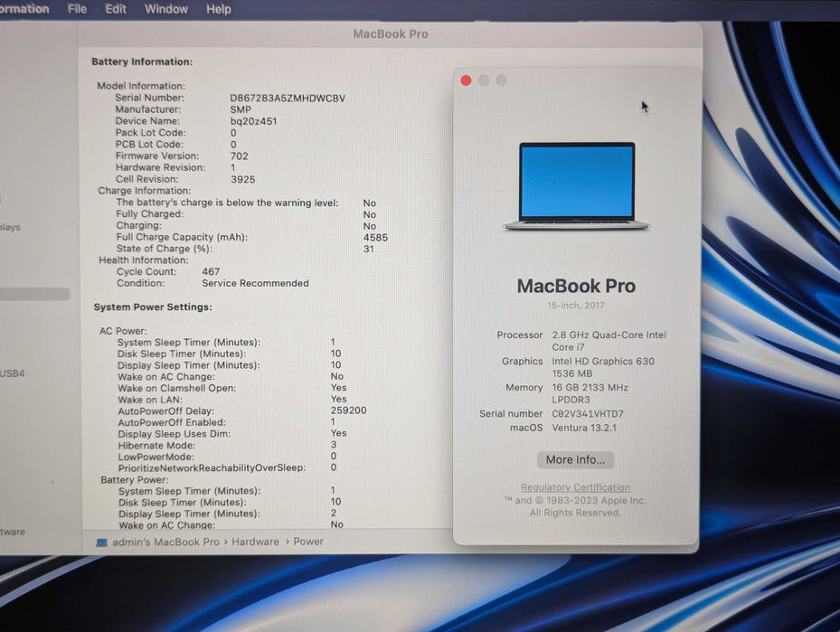Click Full Charge Capacity value 4585
Viewport: 840px width, 632px height.
click(x=375, y=237)
